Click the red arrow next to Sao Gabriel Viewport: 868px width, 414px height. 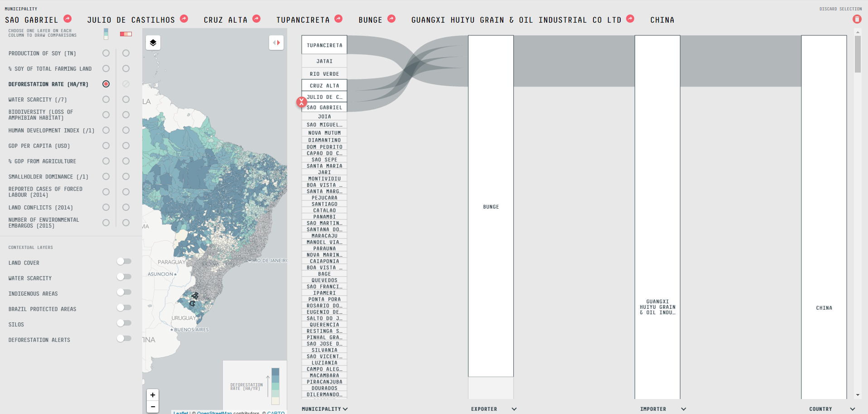[68, 19]
